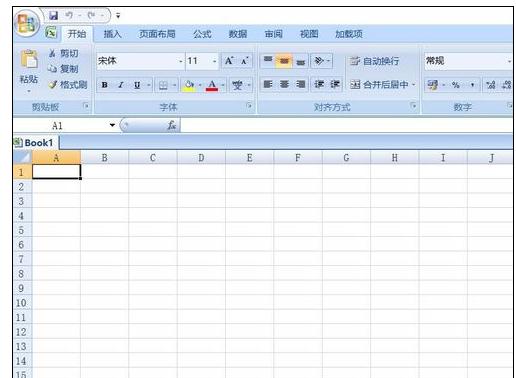Top align cell contents
Viewport: 516px width, 378px height.
268,61
